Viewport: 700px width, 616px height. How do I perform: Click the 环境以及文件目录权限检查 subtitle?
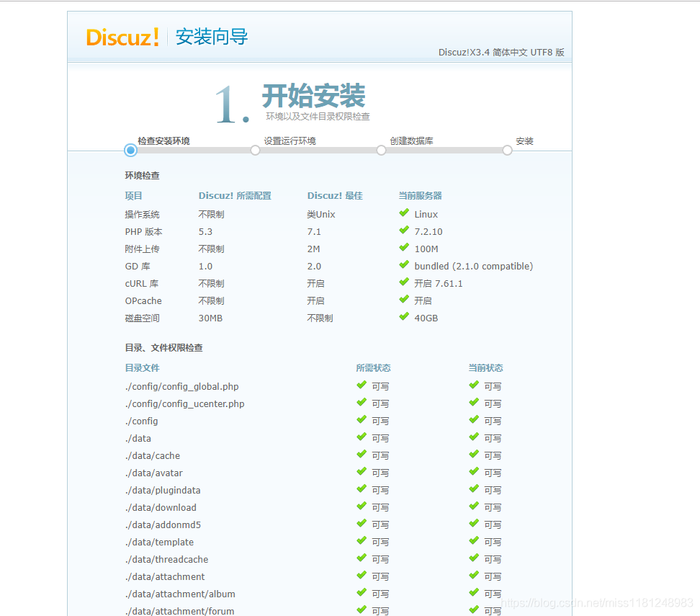(318, 117)
